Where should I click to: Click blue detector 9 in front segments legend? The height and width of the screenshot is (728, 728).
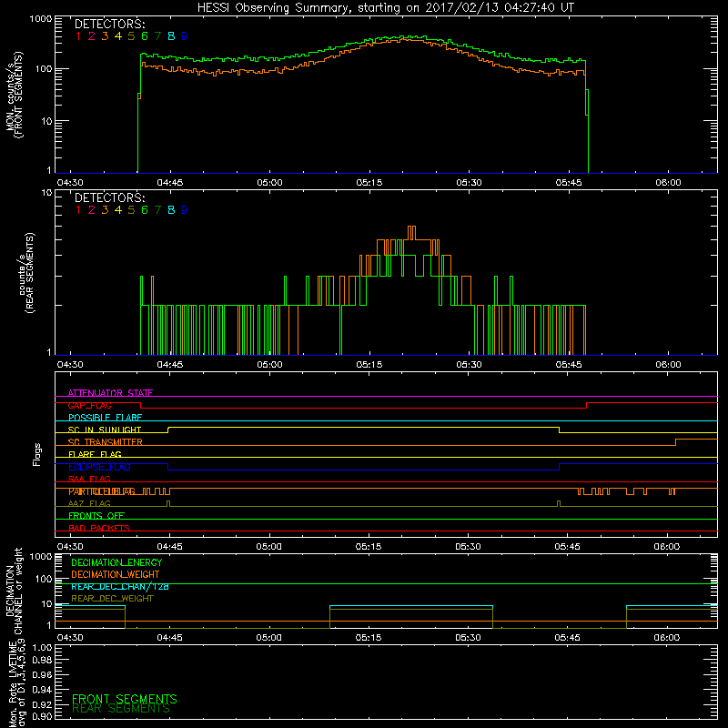(x=185, y=36)
